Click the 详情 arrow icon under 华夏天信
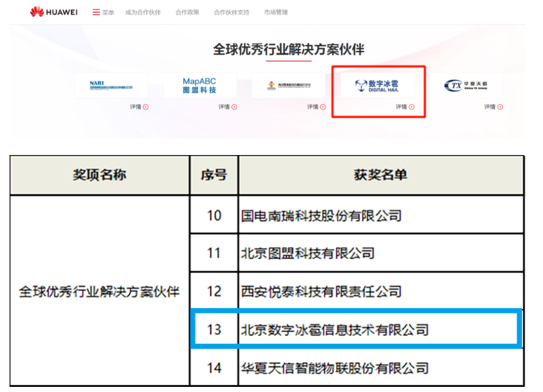 [500, 107]
